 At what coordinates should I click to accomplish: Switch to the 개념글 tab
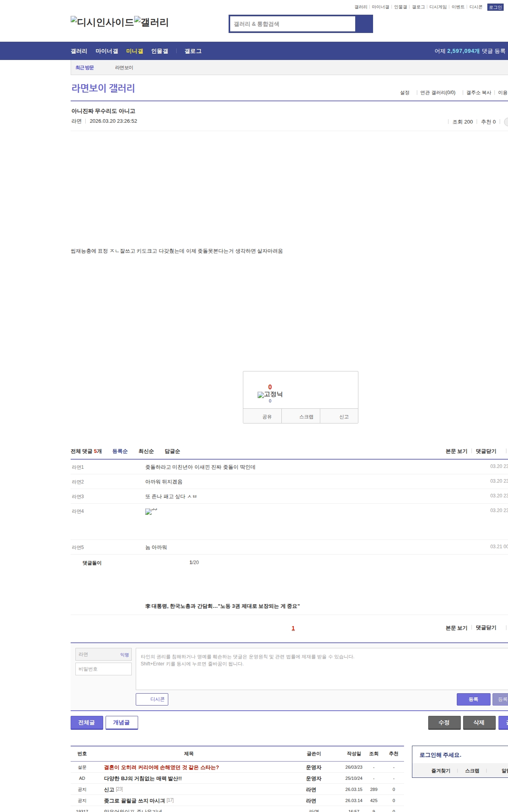tap(121, 723)
